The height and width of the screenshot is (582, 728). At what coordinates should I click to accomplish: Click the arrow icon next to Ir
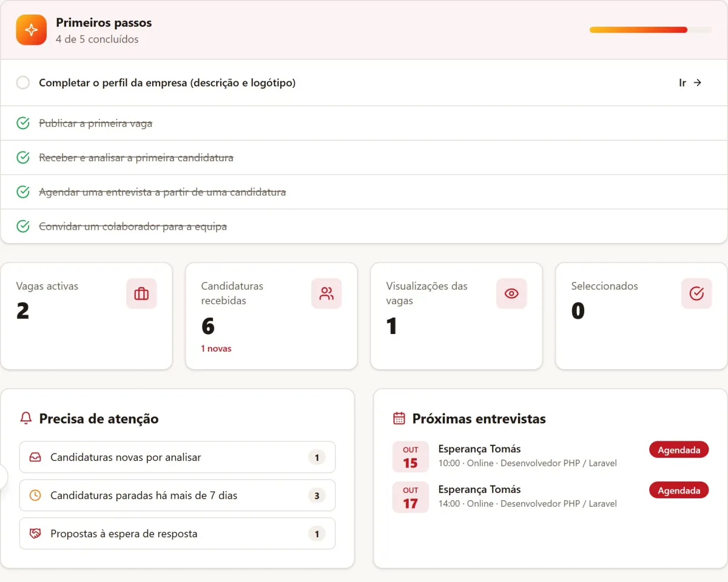point(698,82)
